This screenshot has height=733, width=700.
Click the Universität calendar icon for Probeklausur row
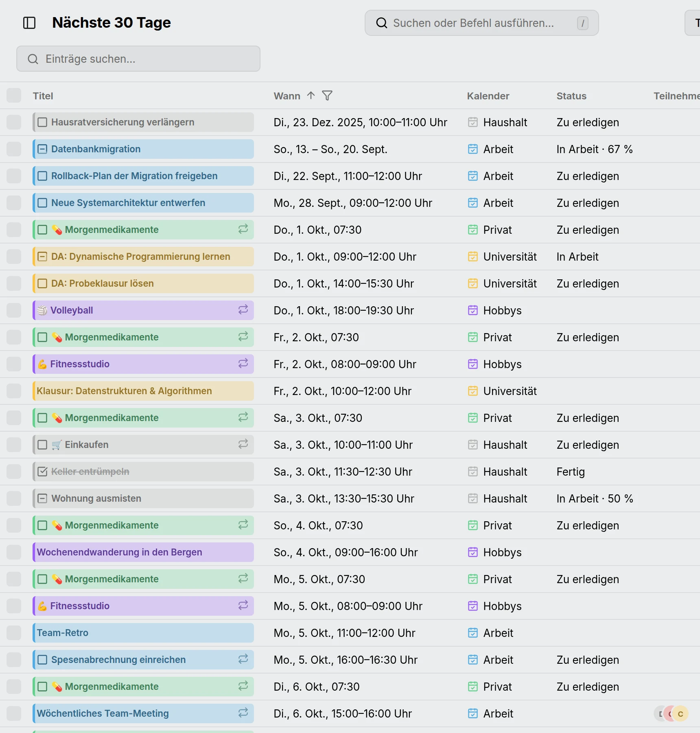tap(473, 283)
